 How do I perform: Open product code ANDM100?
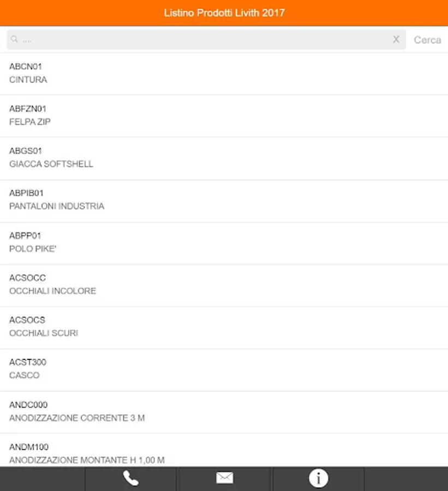[x=29, y=447]
